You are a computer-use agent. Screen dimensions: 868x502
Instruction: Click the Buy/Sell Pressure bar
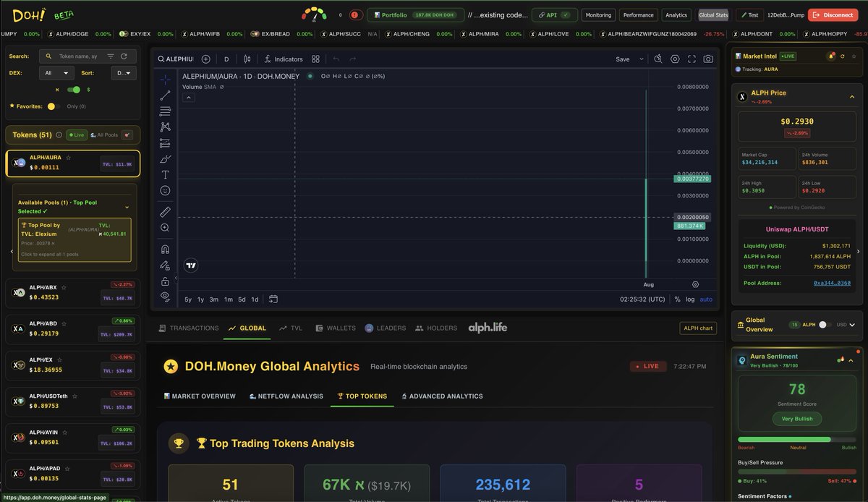tap(796, 472)
